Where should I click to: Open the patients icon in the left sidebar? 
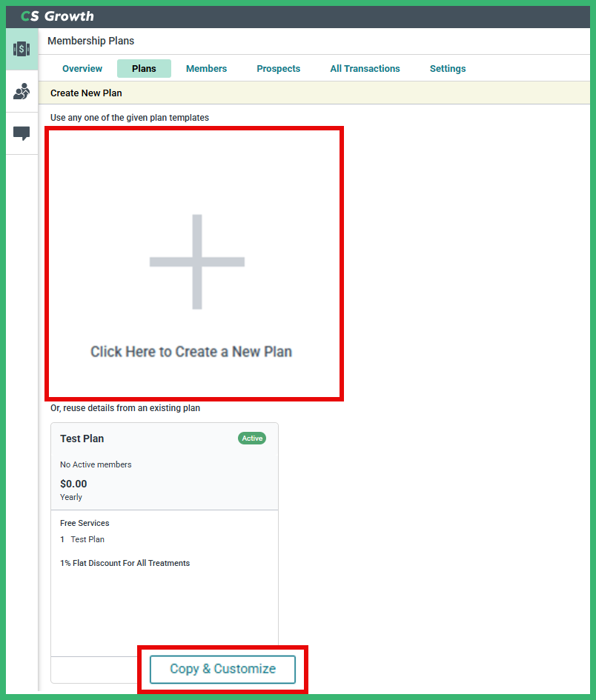(x=21, y=93)
